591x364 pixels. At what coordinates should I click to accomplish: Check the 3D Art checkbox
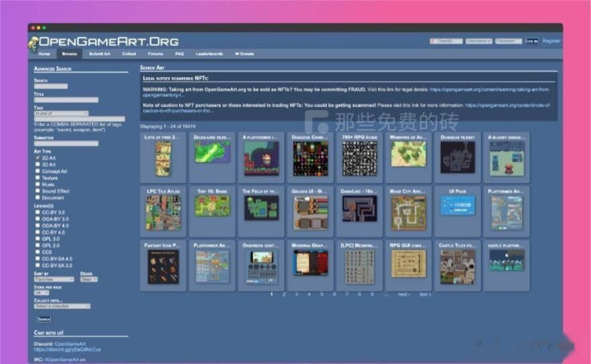pos(37,164)
